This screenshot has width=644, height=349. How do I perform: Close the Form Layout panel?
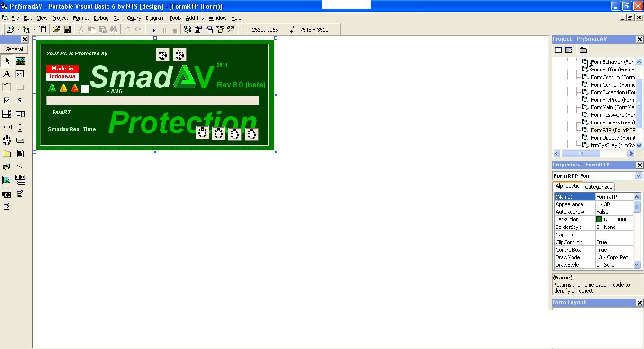click(639, 303)
